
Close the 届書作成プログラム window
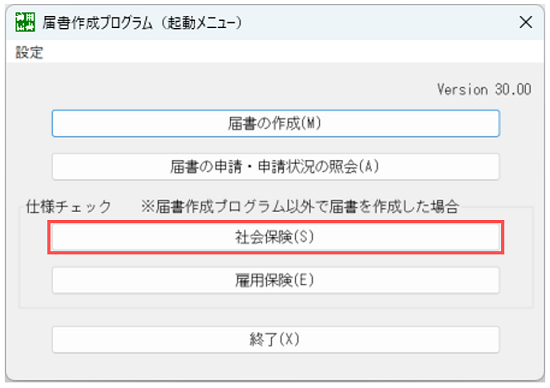525,22
